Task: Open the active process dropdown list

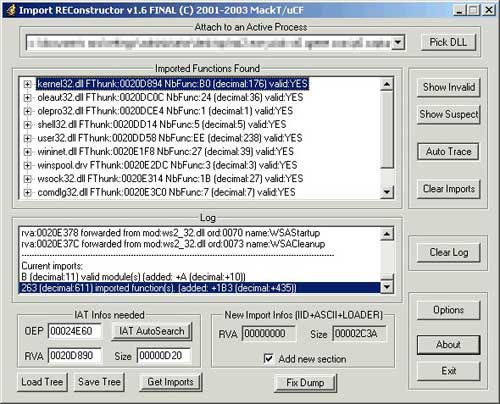Action: pyautogui.click(x=398, y=43)
